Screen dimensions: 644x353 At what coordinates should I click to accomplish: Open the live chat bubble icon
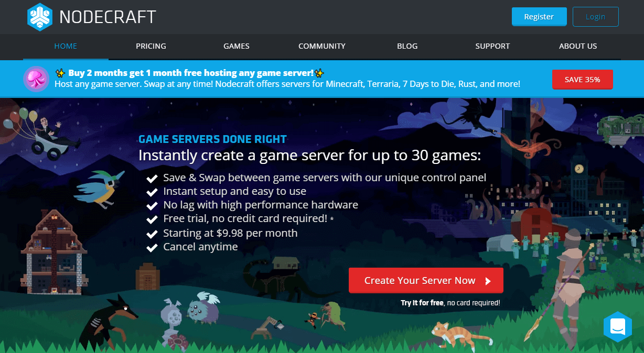pos(618,326)
